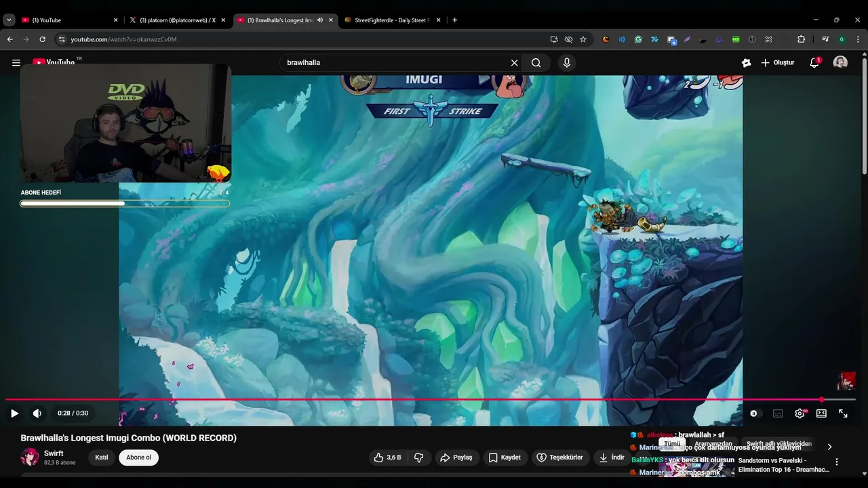Play the Brawlhalla video

click(x=14, y=413)
